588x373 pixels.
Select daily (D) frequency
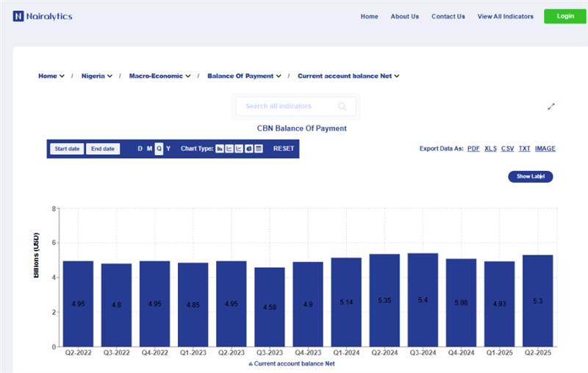point(140,148)
